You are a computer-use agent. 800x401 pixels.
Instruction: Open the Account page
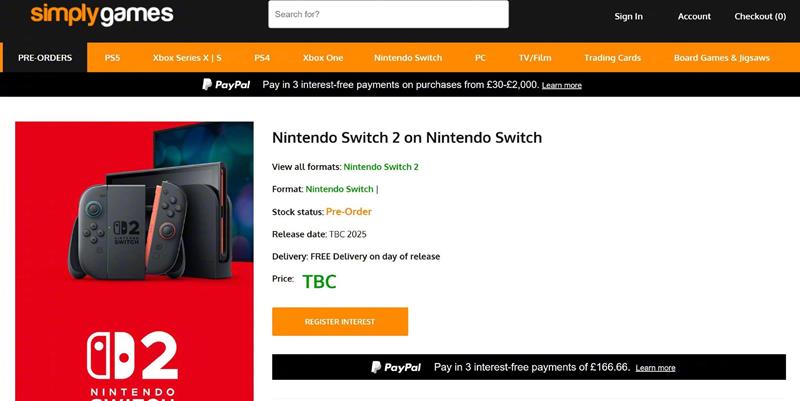tap(694, 16)
